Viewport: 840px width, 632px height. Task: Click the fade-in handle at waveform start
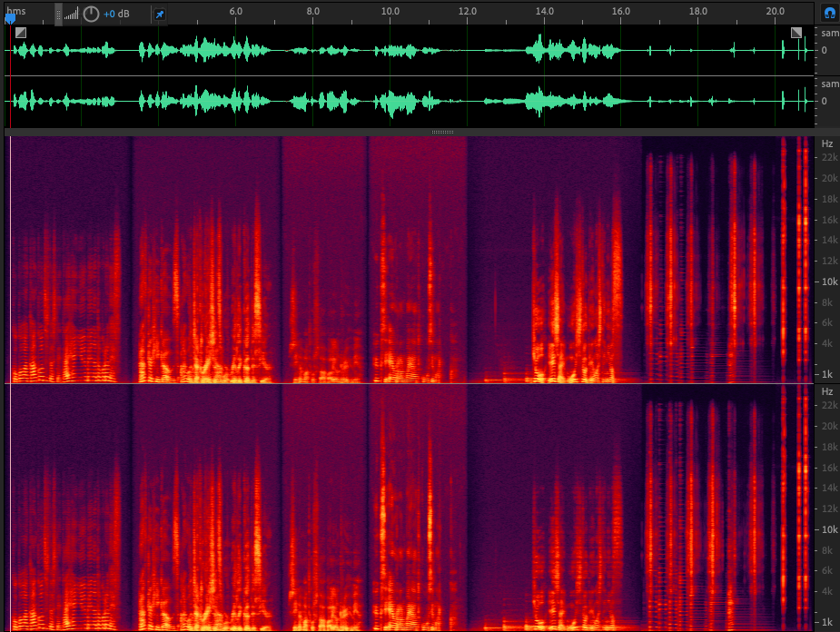coord(21,33)
